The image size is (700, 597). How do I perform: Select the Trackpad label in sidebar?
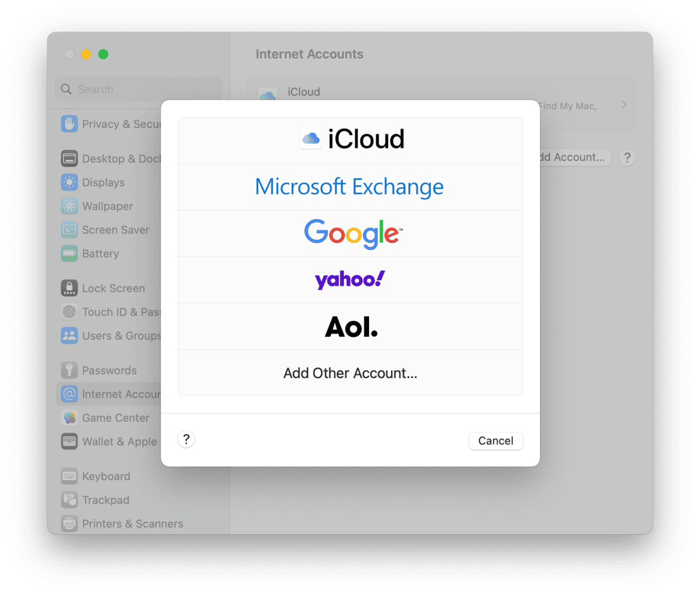point(106,500)
